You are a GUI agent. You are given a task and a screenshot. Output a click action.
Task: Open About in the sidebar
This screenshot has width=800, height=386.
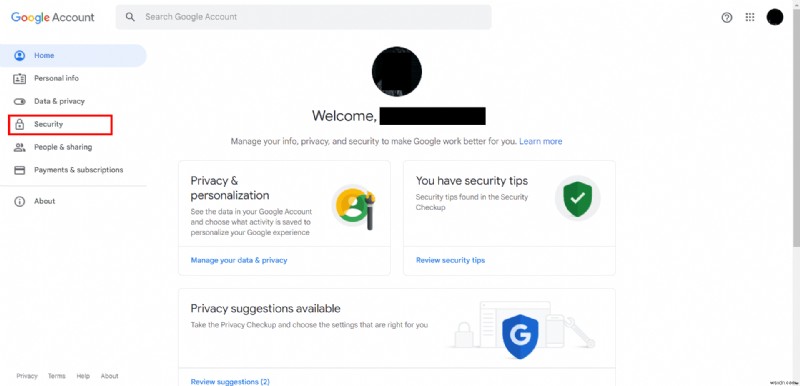44,201
